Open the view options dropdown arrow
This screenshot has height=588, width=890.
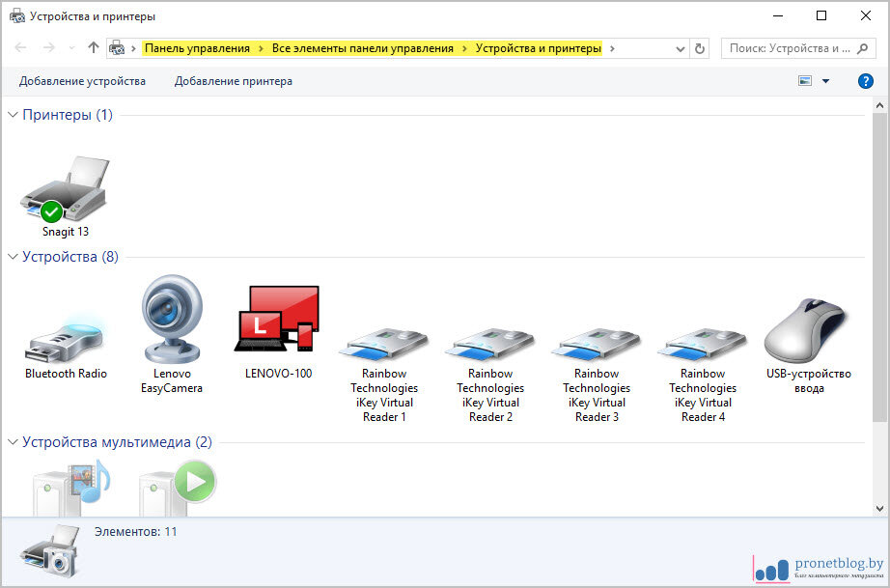(x=826, y=81)
